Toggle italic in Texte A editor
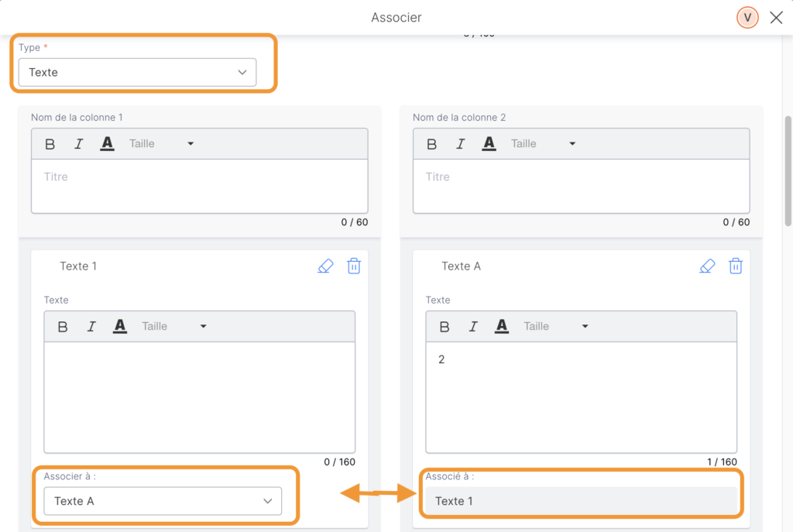 click(473, 327)
